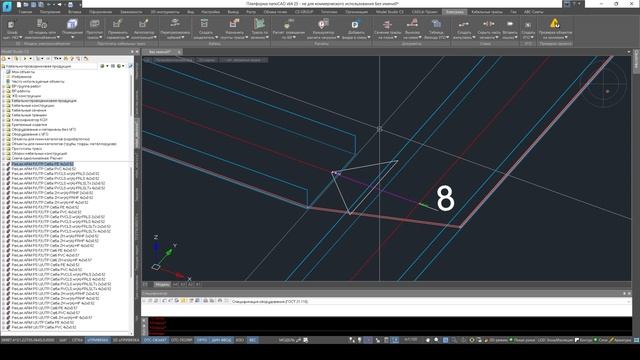Click the Сечение трассы на плане icon
The image size is (640, 360).
click(x=387, y=24)
